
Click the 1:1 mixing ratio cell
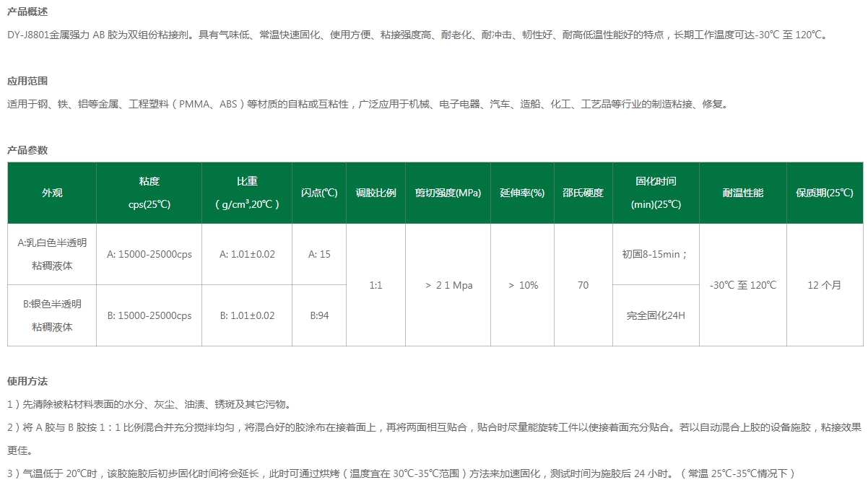pyautogui.click(x=376, y=285)
